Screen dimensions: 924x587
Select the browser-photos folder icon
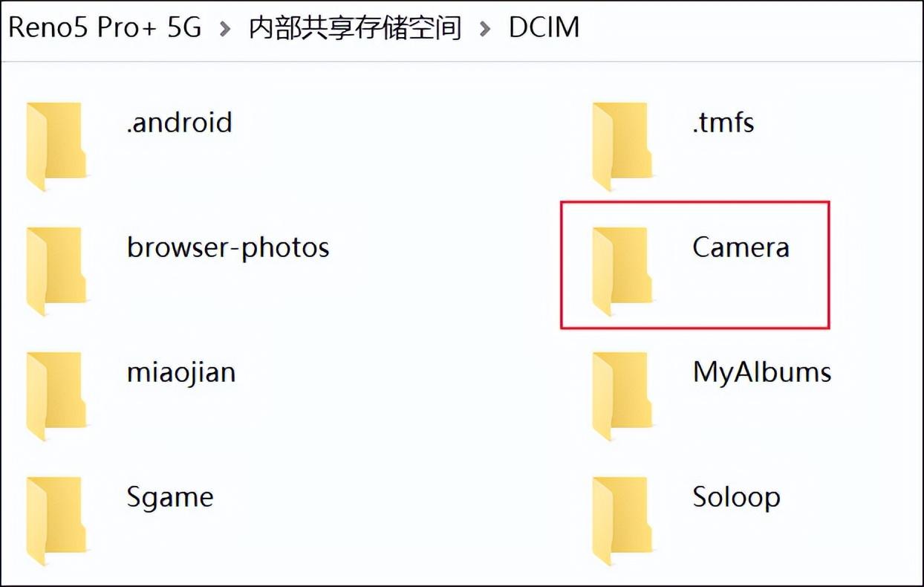(56, 271)
